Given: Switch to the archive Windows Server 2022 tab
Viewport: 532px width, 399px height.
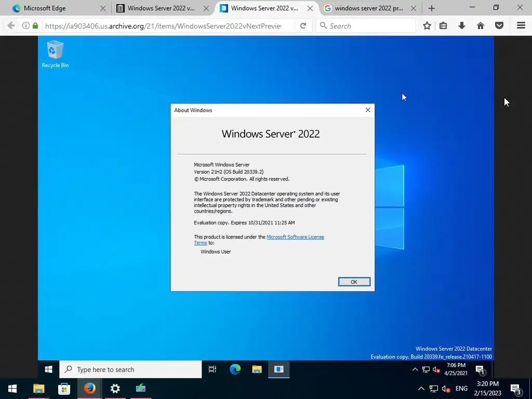Looking at the screenshot, I should click(x=162, y=8).
